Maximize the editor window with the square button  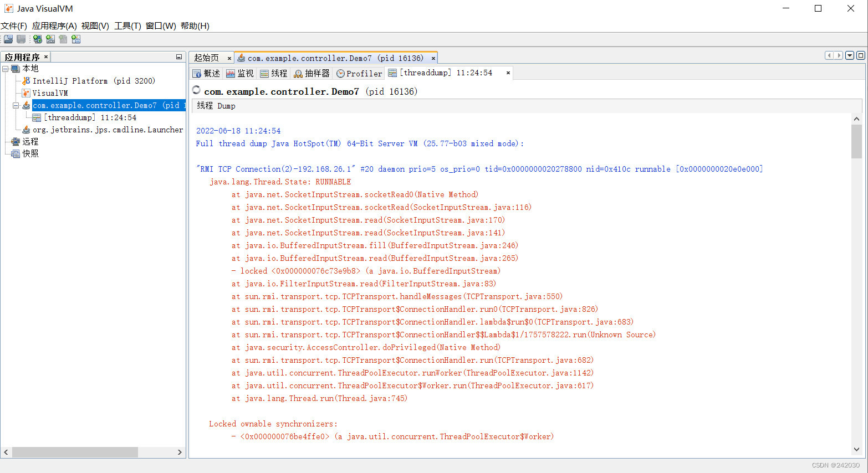tap(861, 55)
